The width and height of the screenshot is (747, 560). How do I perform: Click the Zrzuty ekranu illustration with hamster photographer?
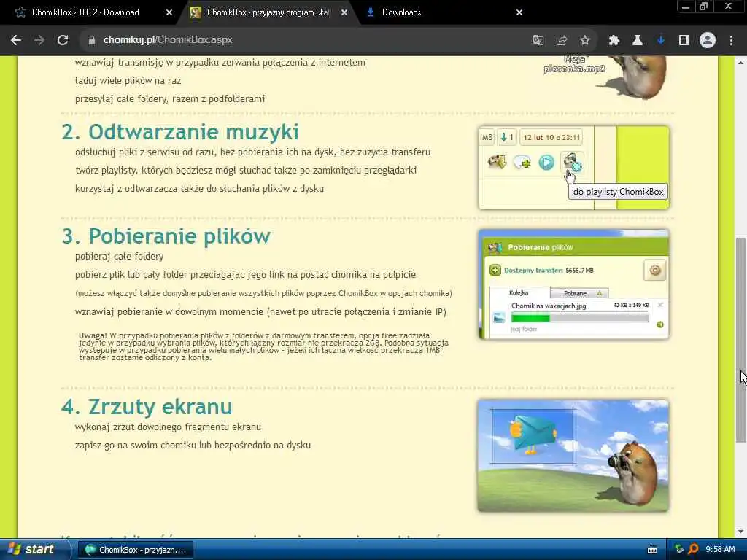[573, 456]
